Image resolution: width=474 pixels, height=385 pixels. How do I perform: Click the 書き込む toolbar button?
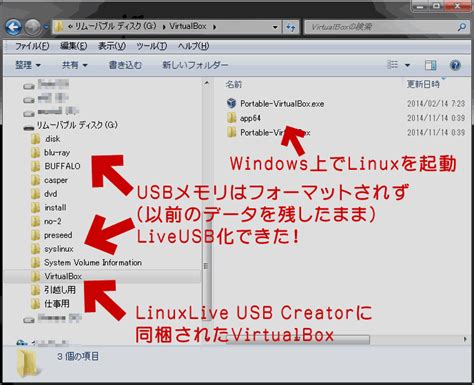point(125,65)
